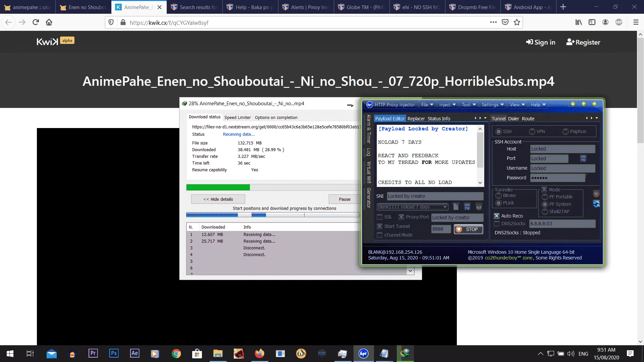The image size is (644, 362).
Task: Switch to the Route tab
Action: pyautogui.click(x=528, y=119)
